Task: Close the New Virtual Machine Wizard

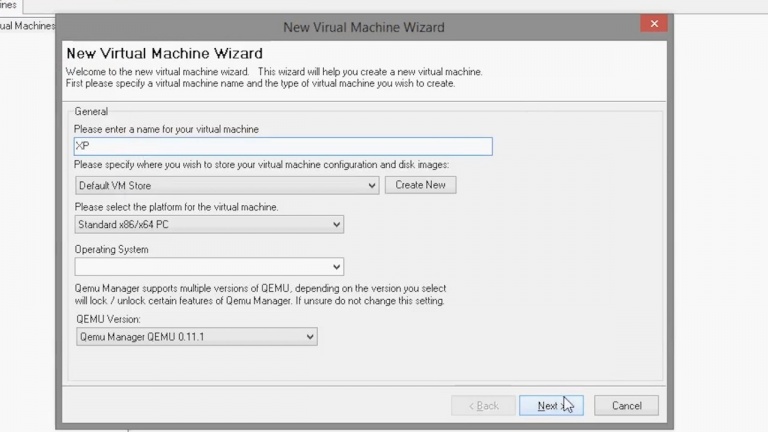Action: (654, 24)
